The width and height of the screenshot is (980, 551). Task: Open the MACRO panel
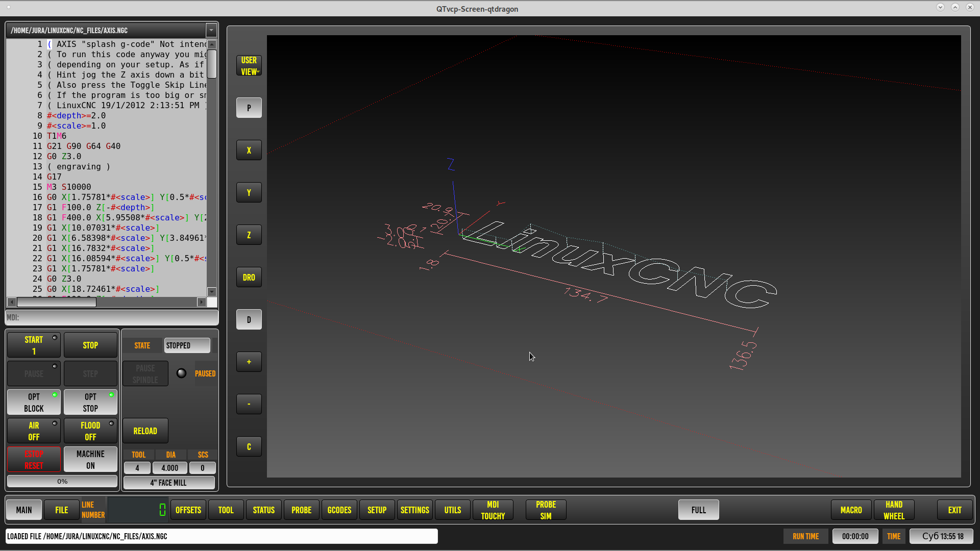pyautogui.click(x=851, y=510)
